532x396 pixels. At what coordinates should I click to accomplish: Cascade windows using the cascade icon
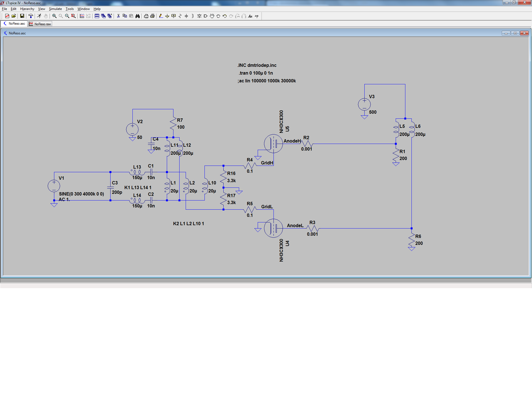[103, 16]
